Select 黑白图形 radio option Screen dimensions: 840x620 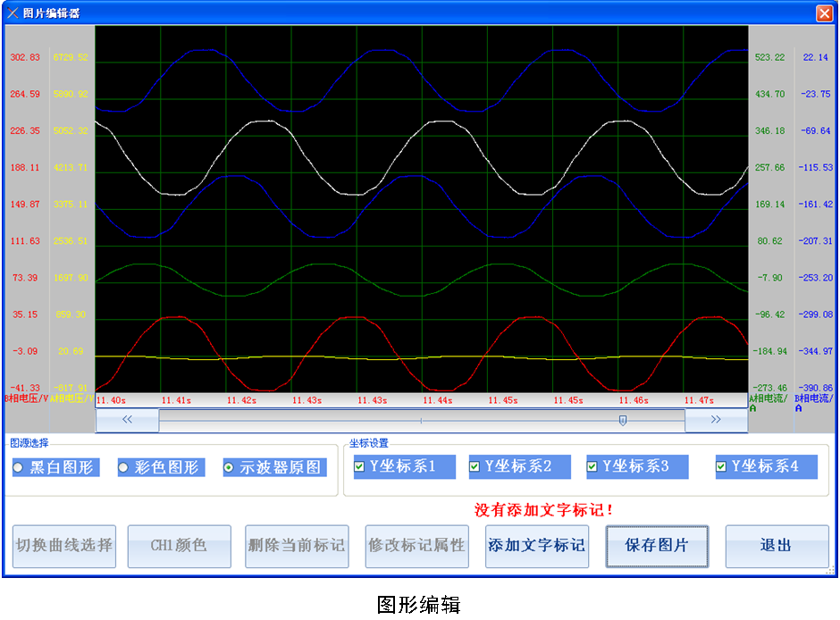point(18,467)
